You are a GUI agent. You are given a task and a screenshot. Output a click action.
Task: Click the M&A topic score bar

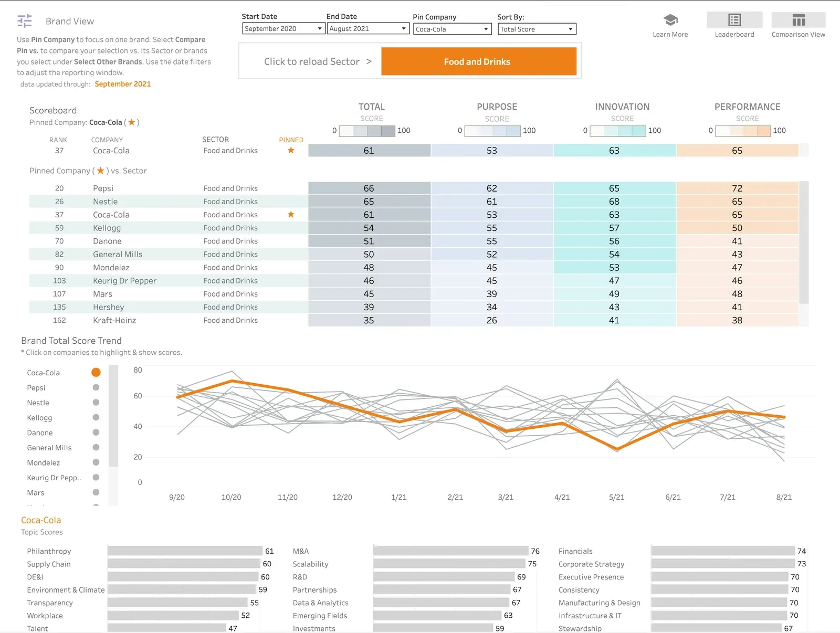(451, 551)
